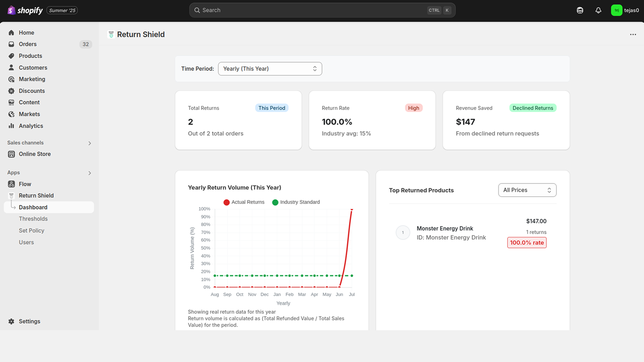Expand the Sales channels section
Image resolution: width=644 pixels, height=362 pixels.
pyautogui.click(x=89, y=143)
